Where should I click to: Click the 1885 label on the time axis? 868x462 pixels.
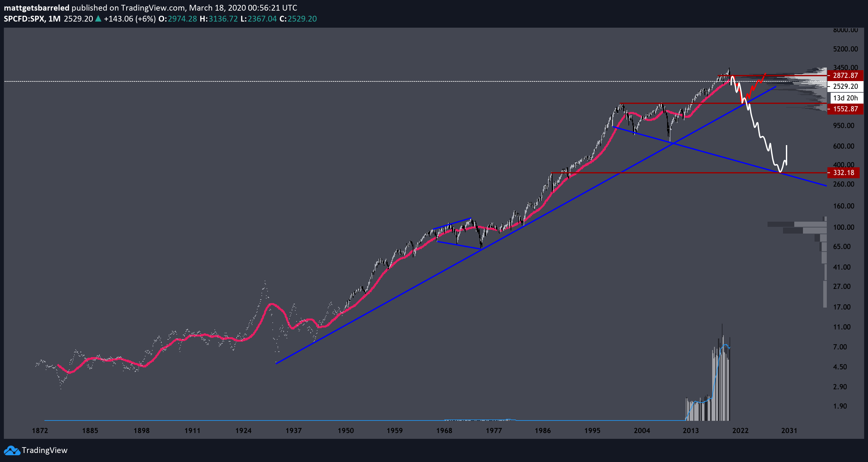pyautogui.click(x=90, y=430)
